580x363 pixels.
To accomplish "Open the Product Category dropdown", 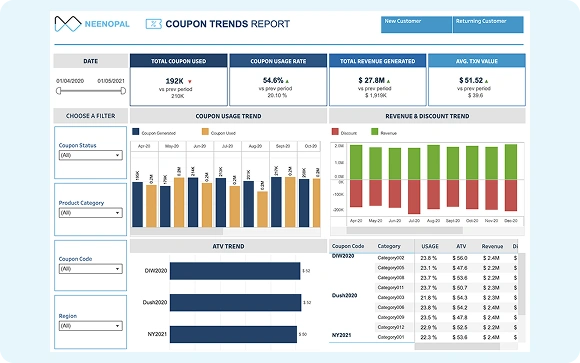I will (x=91, y=213).
